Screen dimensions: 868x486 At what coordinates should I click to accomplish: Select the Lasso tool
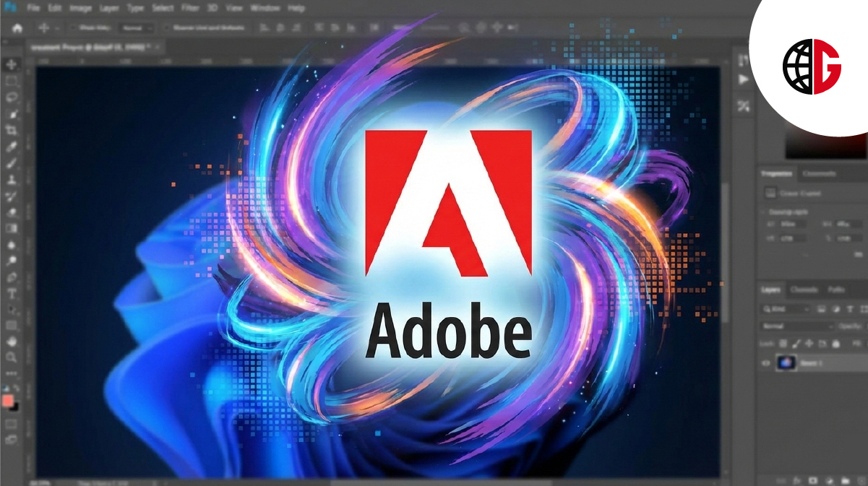click(x=12, y=97)
